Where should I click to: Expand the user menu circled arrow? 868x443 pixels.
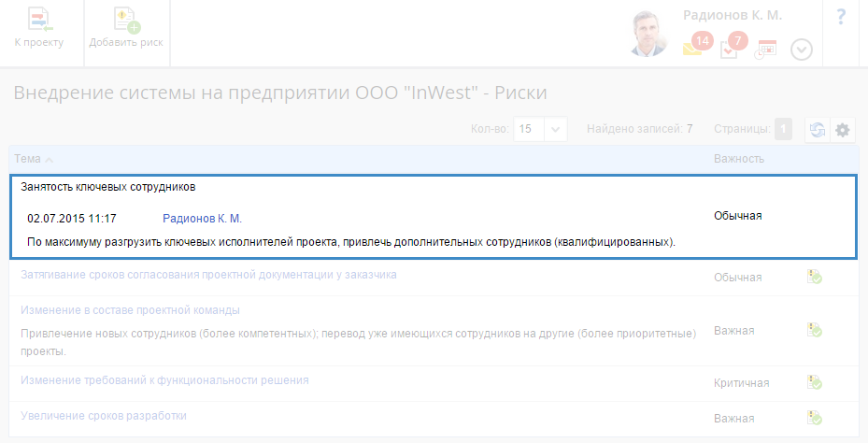[x=802, y=49]
